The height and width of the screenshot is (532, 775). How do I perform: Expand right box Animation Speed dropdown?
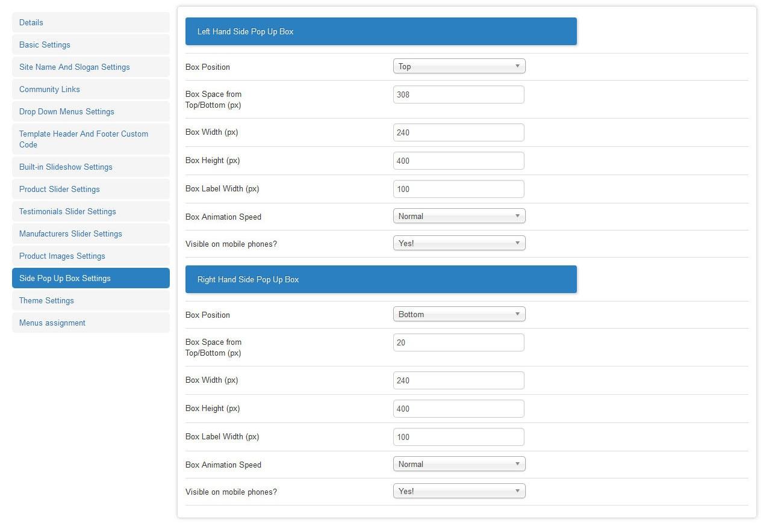[x=459, y=464]
